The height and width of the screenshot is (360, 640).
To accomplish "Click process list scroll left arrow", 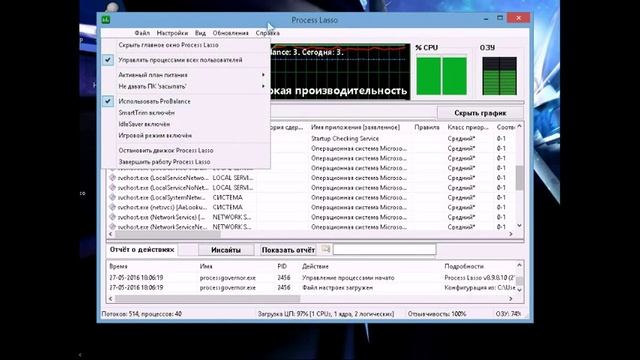I will coord(111,234).
